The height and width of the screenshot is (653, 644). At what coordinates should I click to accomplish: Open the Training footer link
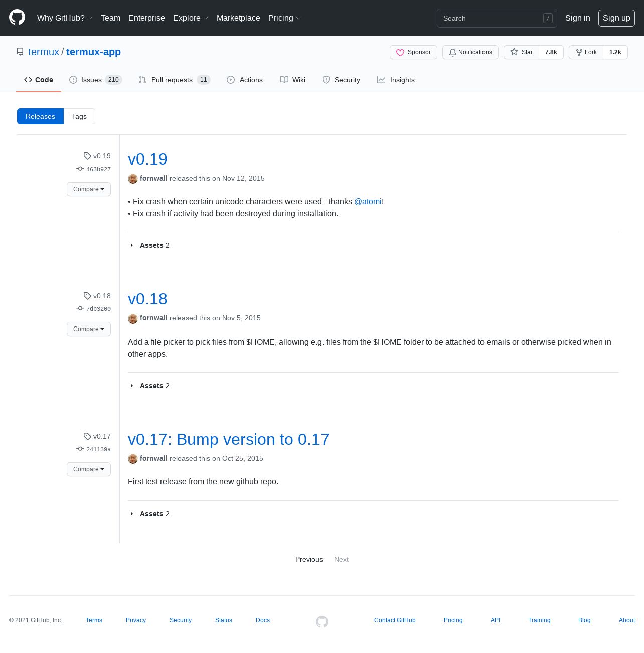pyautogui.click(x=539, y=620)
